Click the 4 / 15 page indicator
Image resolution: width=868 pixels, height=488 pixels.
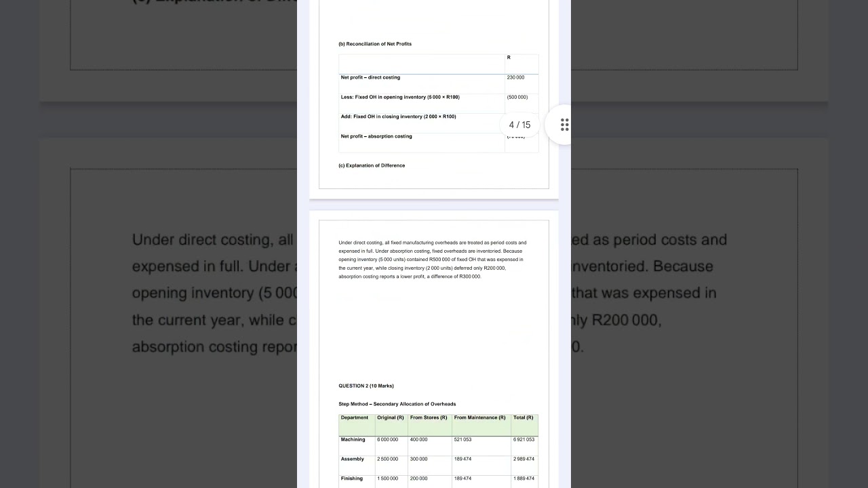pos(520,125)
